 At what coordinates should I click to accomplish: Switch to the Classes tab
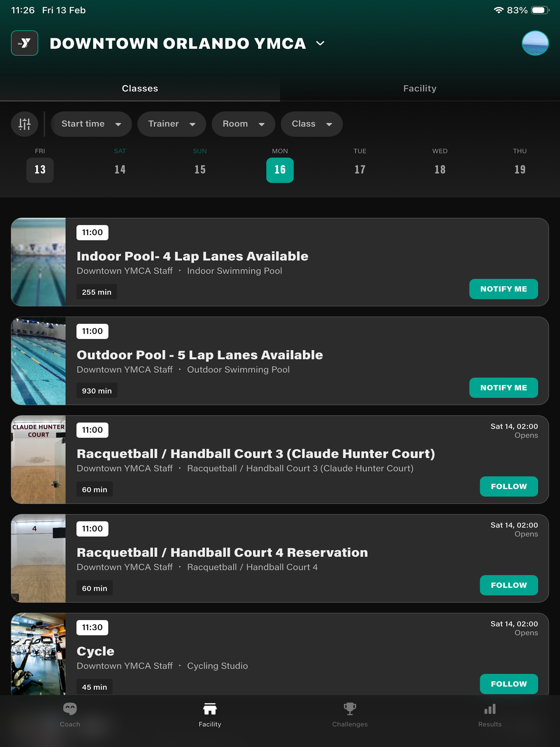click(140, 88)
